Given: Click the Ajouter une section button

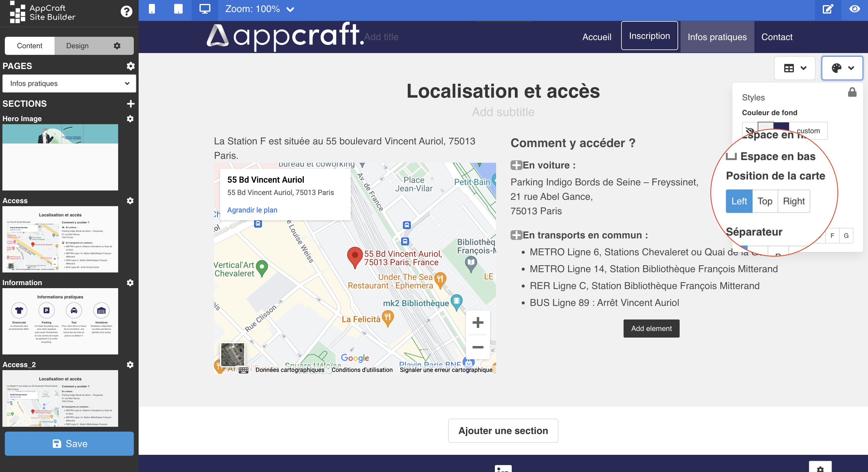Looking at the screenshot, I should click(503, 431).
